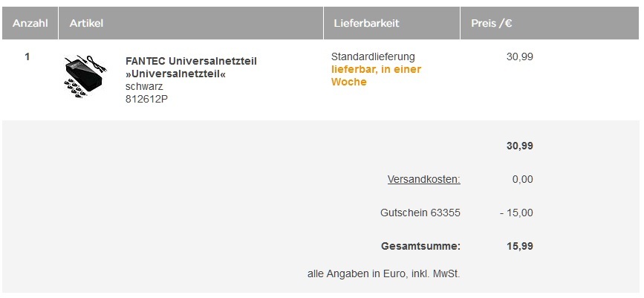Click the total amount 15,99
Screen dimensions: 644x298
(519, 246)
